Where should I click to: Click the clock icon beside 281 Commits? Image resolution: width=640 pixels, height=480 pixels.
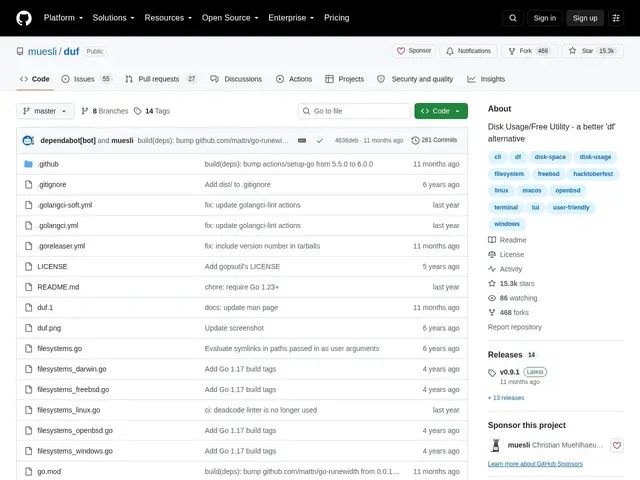tap(415, 140)
